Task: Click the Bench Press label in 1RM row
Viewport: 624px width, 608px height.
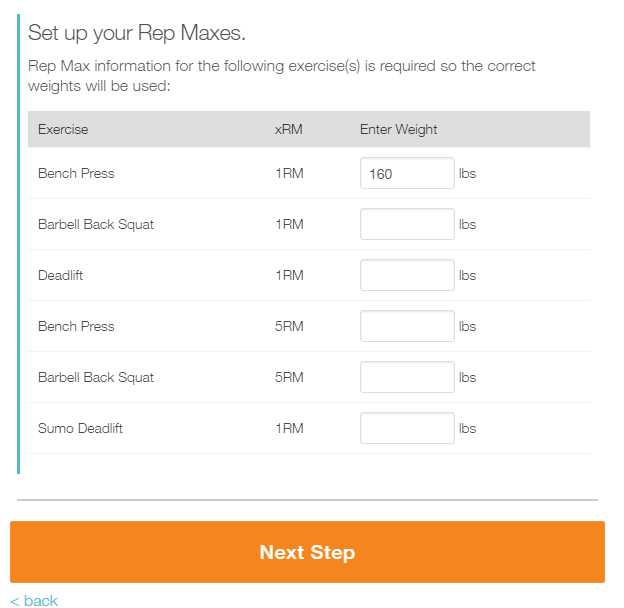Action: 76,174
